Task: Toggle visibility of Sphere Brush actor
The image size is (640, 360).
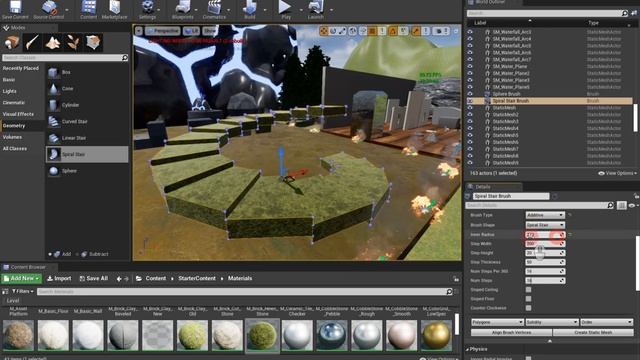Action: (x=470, y=94)
